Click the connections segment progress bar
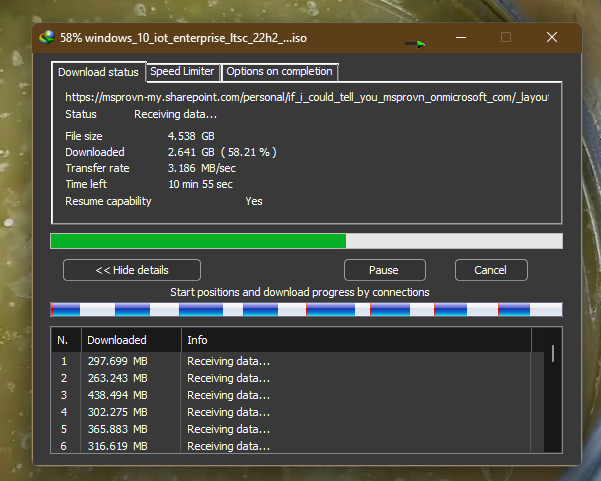Viewport: 601px width, 481px height. click(x=306, y=310)
